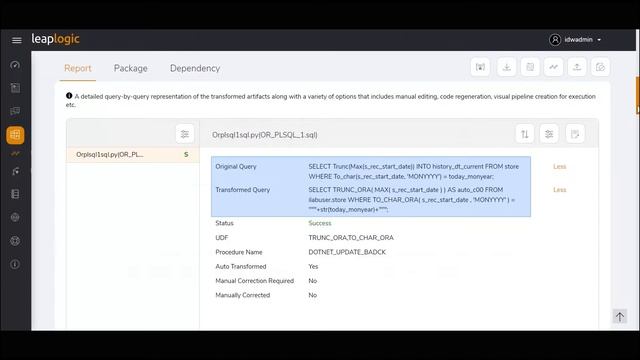The height and width of the screenshot is (360, 640).
Task: Click the line chart toolbar icon
Action: pyautogui.click(x=553, y=67)
